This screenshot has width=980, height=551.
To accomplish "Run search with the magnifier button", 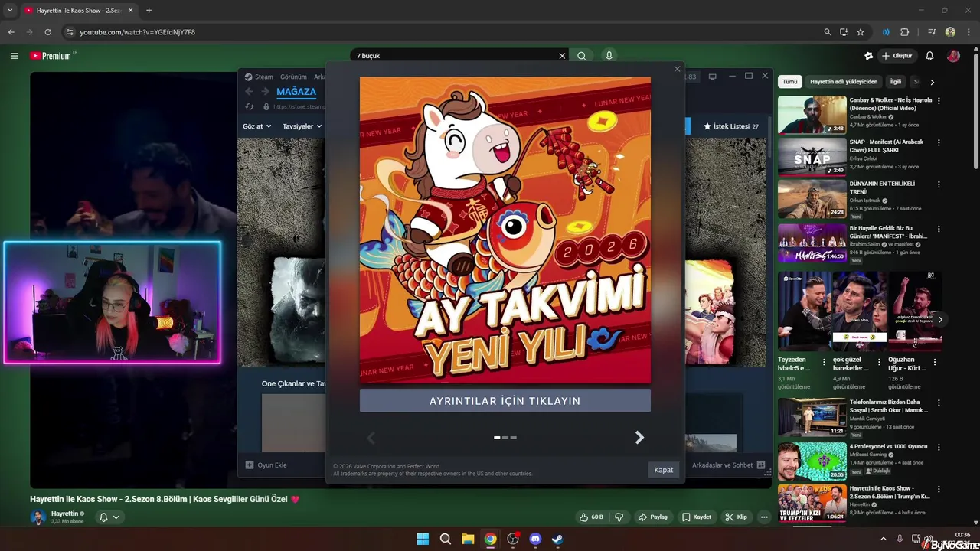I will pos(582,56).
